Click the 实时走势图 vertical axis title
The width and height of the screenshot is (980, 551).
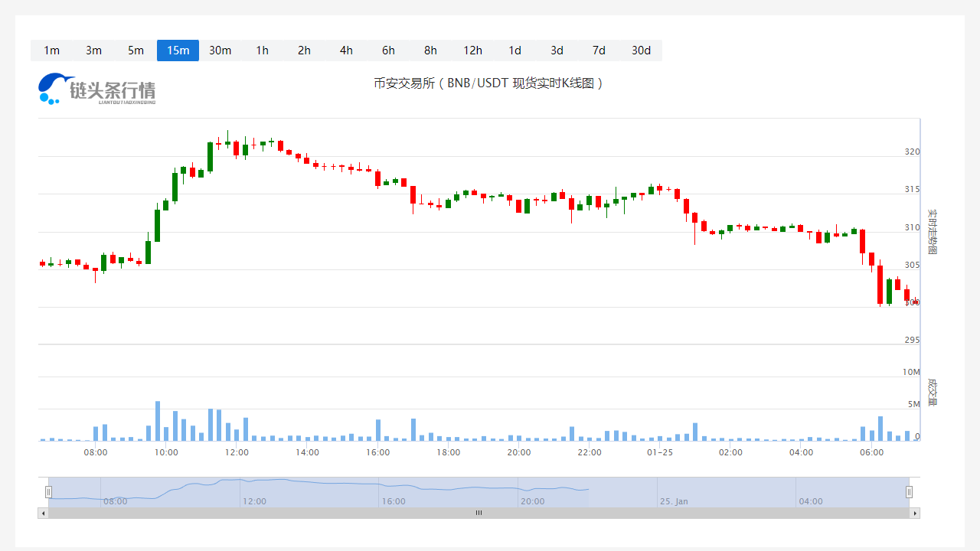point(933,232)
